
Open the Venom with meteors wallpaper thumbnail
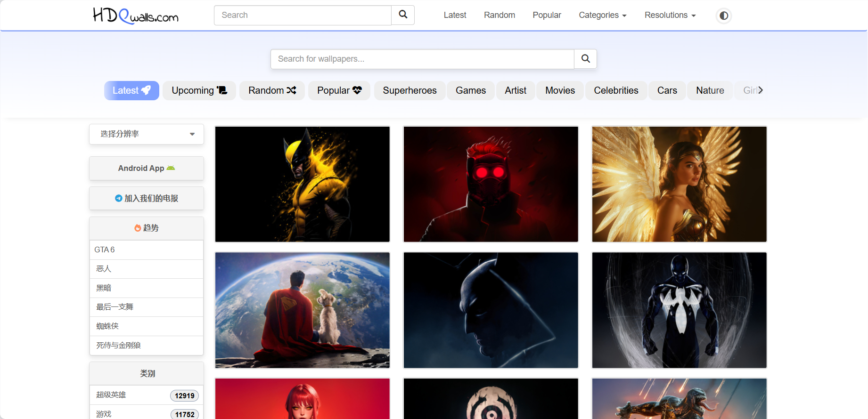[x=680, y=398]
